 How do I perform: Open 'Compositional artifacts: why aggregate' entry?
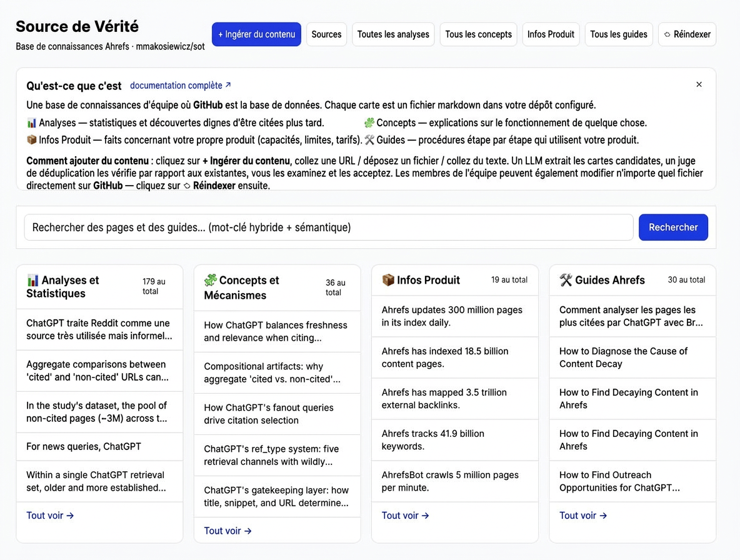pyautogui.click(x=277, y=372)
